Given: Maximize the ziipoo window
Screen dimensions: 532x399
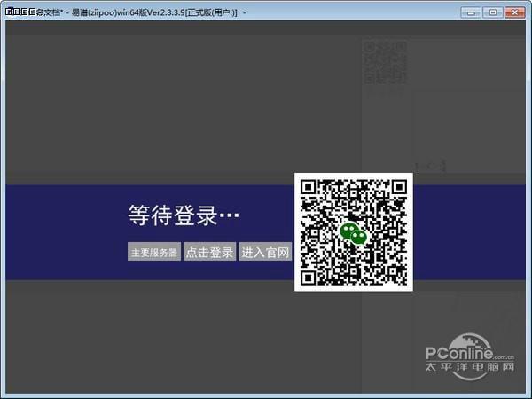Looking at the screenshot, I should pyautogui.click(x=493, y=12).
